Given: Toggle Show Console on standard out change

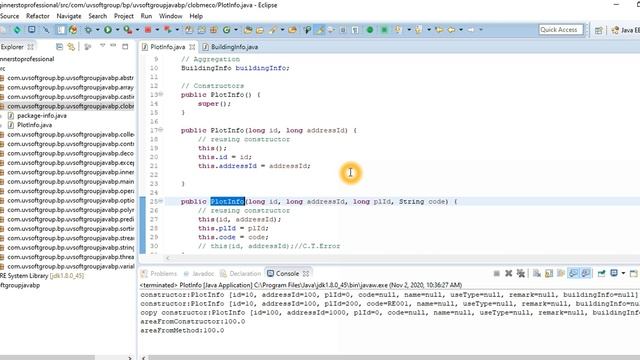Looking at the screenshot, I should [573, 273].
